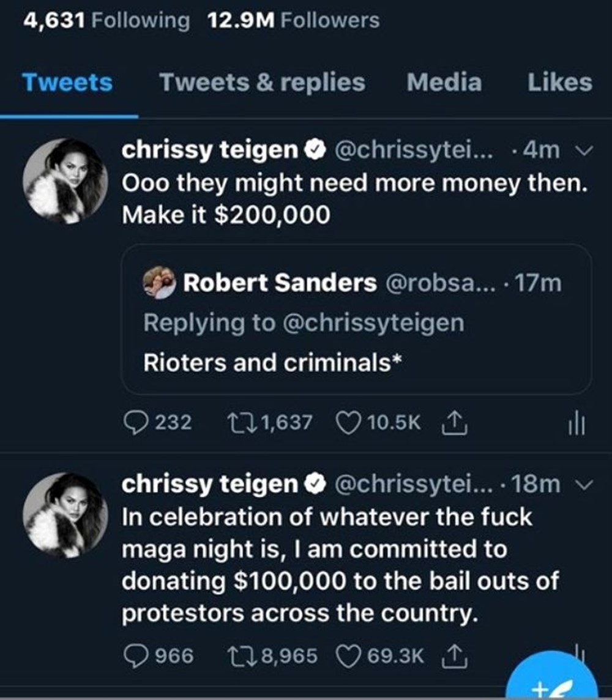Image resolution: width=612 pixels, height=700 pixels.
Task: Like the $200,000 tweet
Action: [348, 422]
